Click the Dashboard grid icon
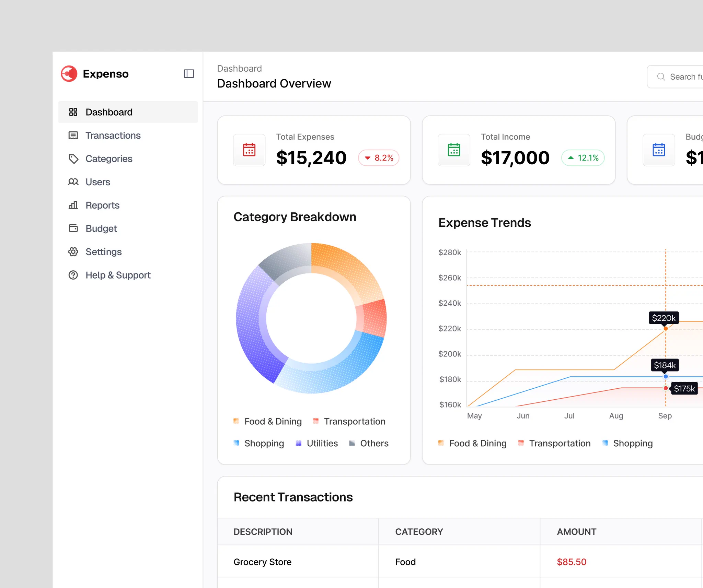 [73, 112]
